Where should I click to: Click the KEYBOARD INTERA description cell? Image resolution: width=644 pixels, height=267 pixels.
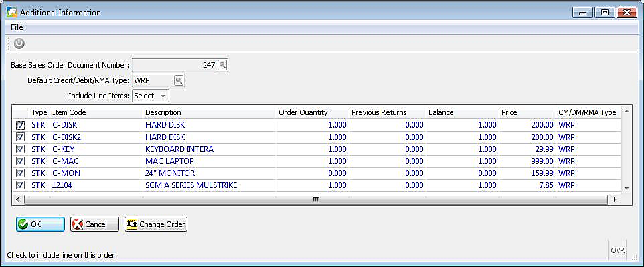(209, 149)
